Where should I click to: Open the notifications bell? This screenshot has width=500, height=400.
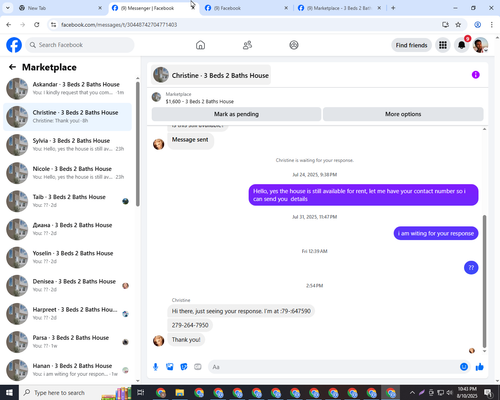point(462,45)
